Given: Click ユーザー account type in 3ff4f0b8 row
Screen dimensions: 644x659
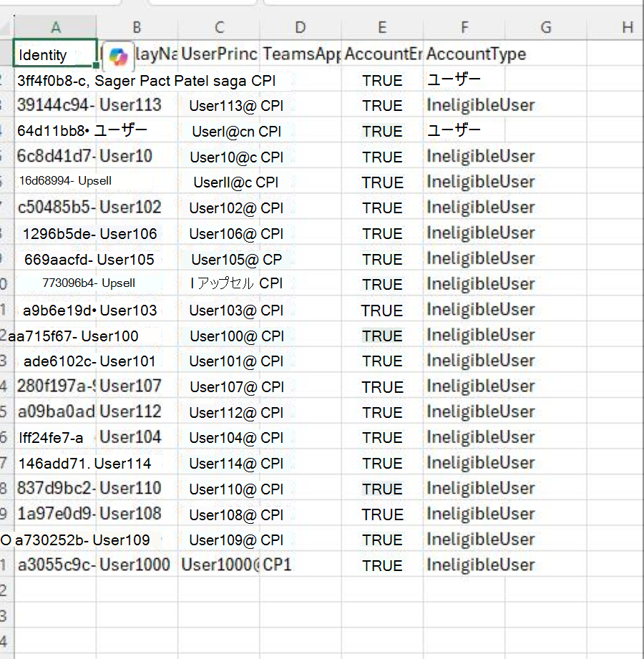Looking at the screenshot, I should point(454,79).
